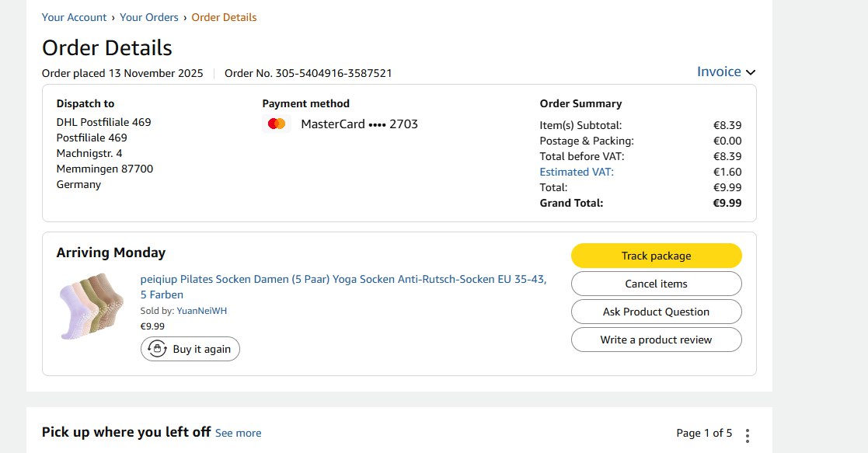Viewport: 868px width, 453px height.
Task: Click Write a product review
Action: click(656, 340)
